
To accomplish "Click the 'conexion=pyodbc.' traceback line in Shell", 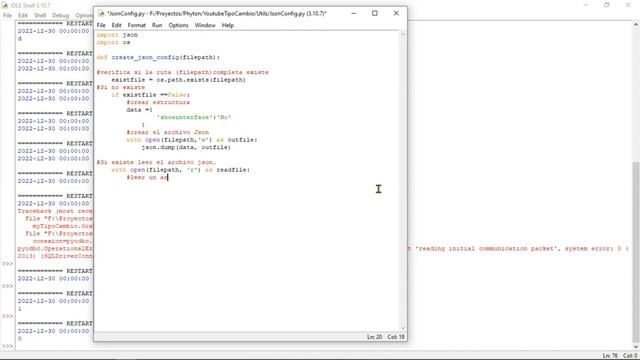I will 62,241.
